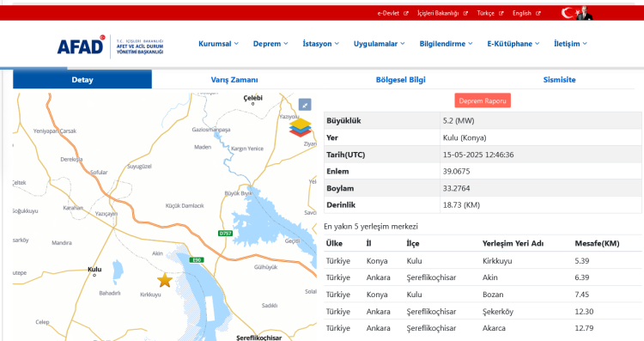The height and width of the screenshot is (341, 644).
Task: Click external link icon beside English
Action: click(538, 13)
